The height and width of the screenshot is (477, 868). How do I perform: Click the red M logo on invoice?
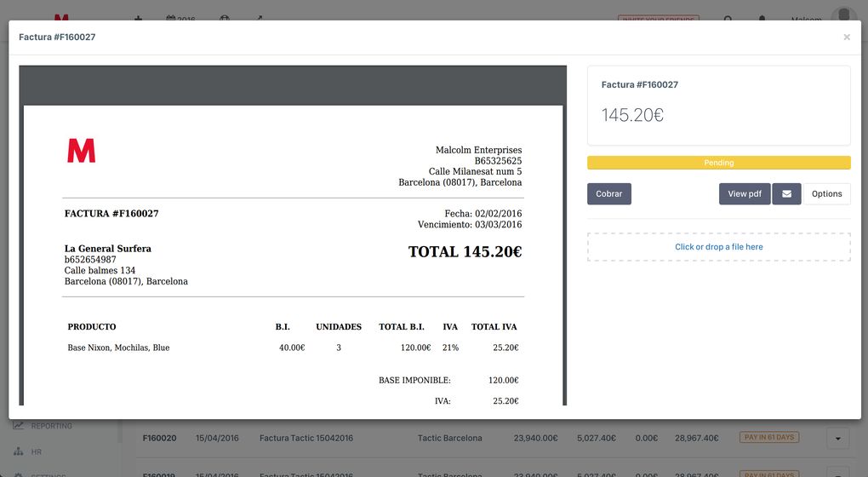click(x=82, y=151)
